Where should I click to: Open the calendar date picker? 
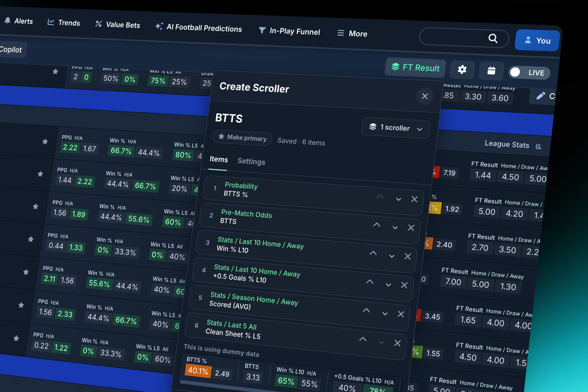point(491,71)
